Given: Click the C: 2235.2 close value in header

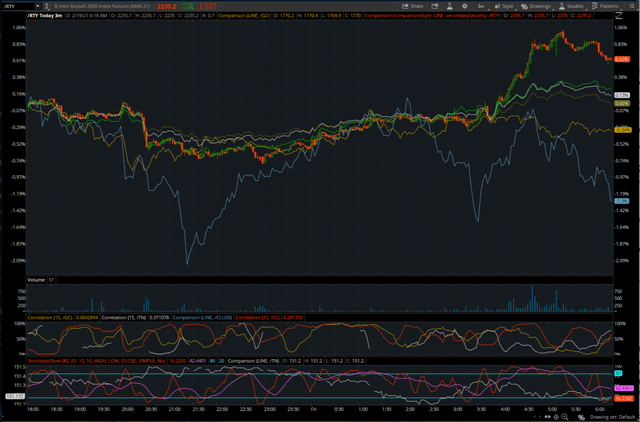Looking at the screenshot, I should click(x=188, y=16).
